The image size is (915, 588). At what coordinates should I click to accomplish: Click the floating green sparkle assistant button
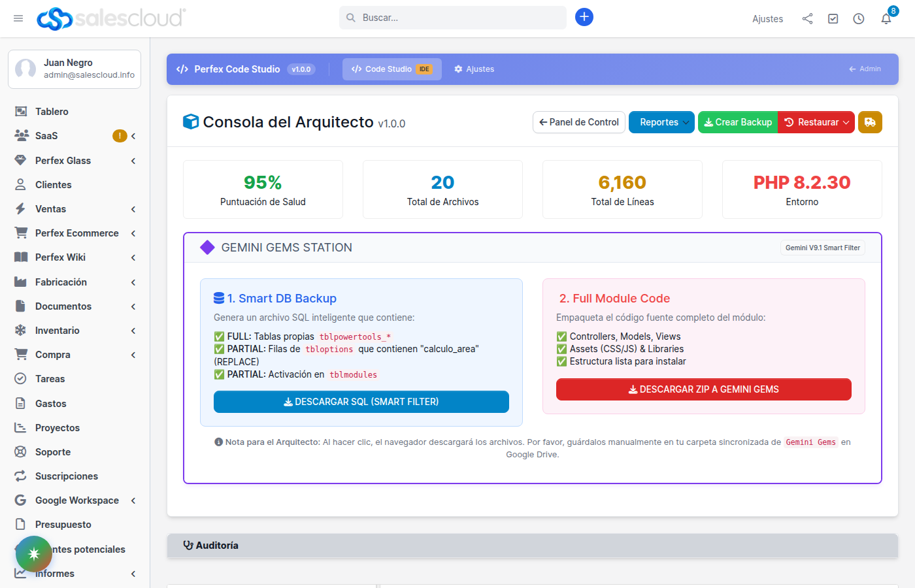click(34, 553)
